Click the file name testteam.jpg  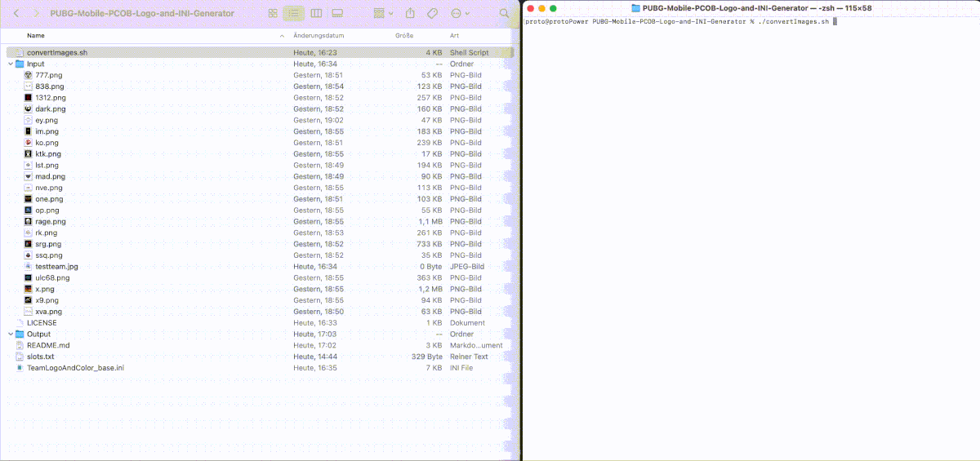point(57,266)
